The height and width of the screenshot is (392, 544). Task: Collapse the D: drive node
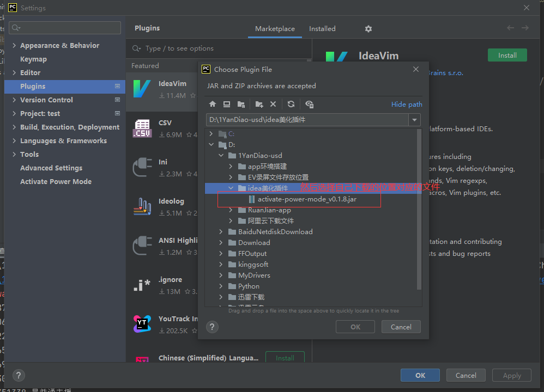pyautogui.click(x=211, y=144)
